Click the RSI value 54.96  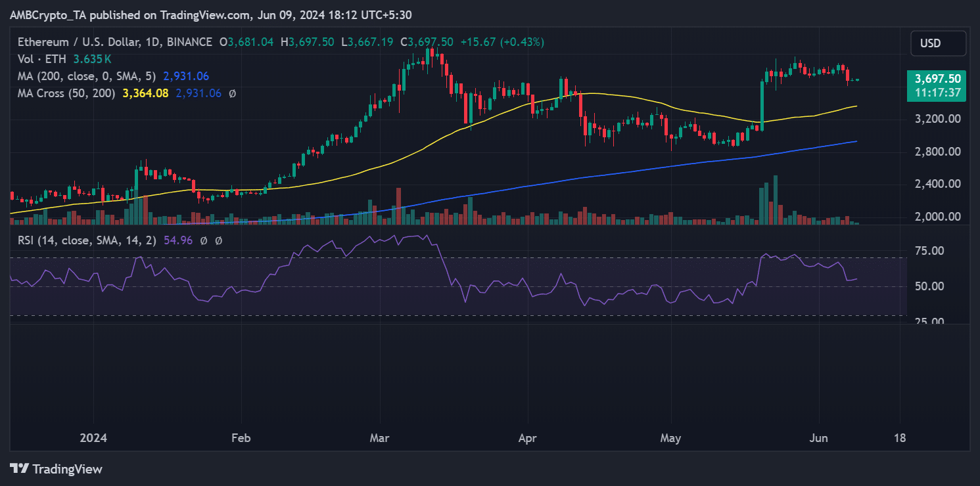(x=178, y=240)
